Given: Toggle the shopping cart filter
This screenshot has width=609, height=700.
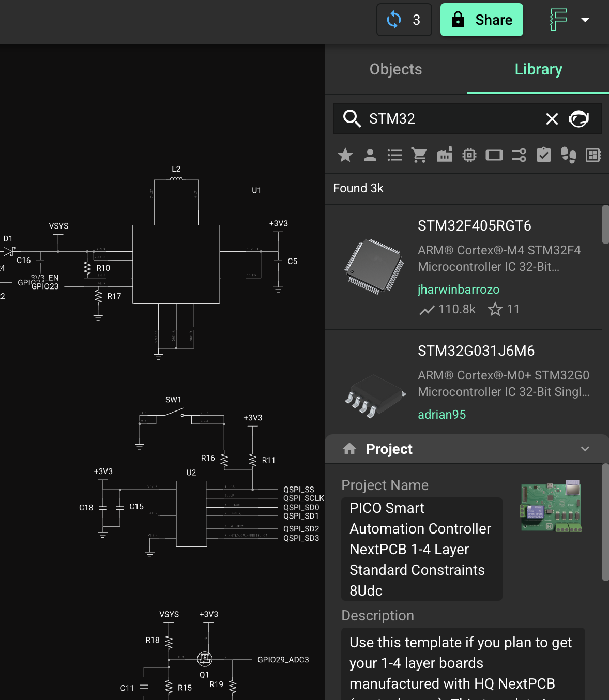Looking at the screenshot, I should pos(419,155).
